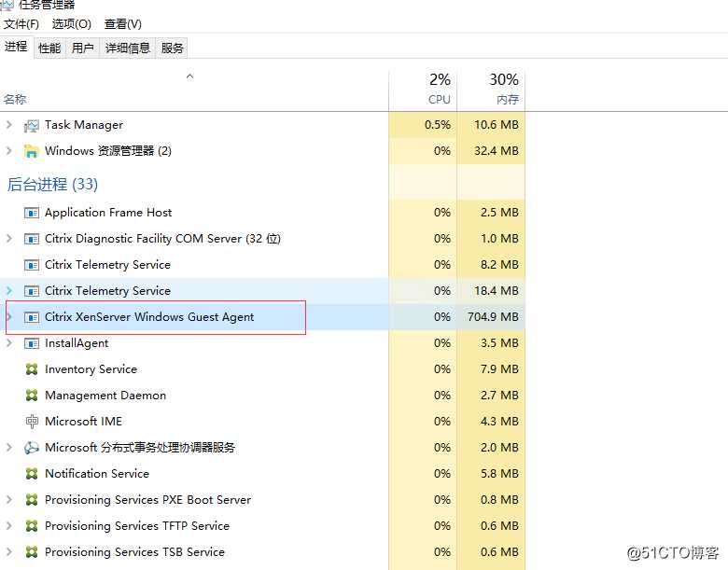Image resolution: width=728 pixels, height=570 pixels.
Task: Click the icon of the 18.4 MB Citrix Telemetry Service
Action: pos(32,291)
